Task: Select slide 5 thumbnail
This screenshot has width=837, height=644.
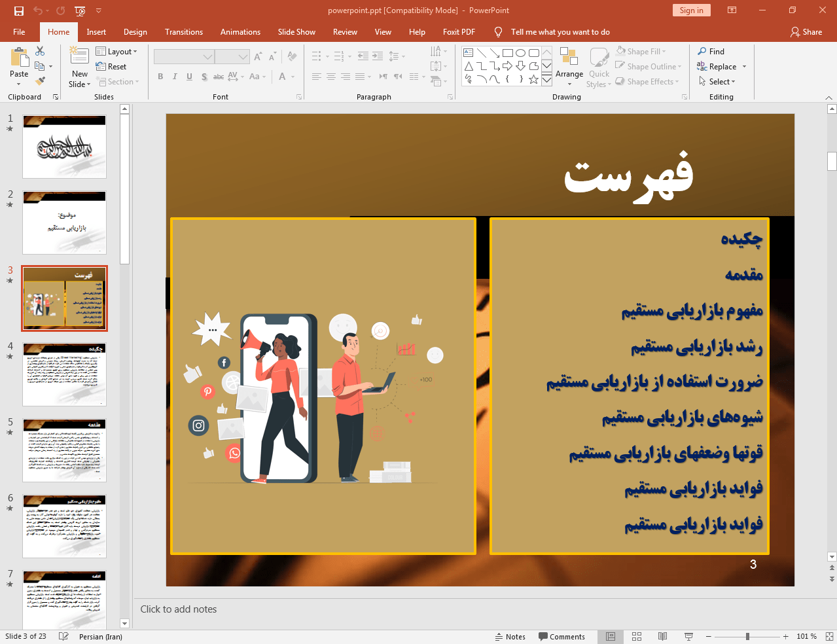Action: click(64, 450)
